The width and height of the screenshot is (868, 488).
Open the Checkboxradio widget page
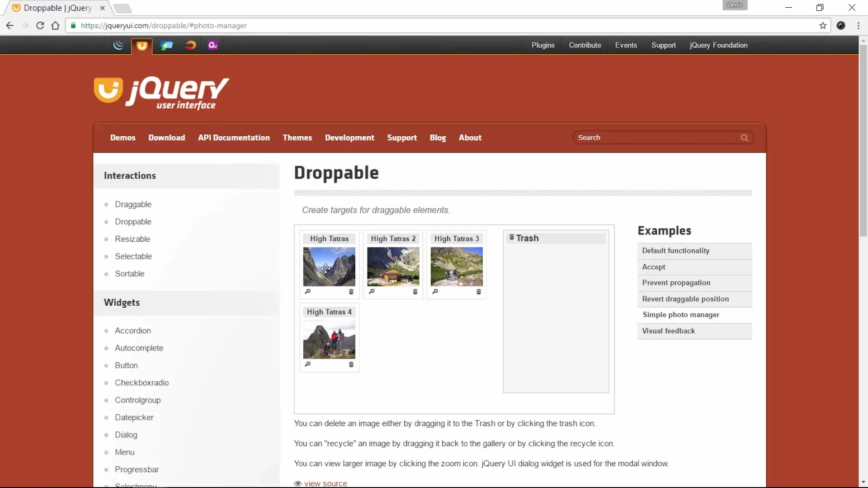click(x=142, y=383)
